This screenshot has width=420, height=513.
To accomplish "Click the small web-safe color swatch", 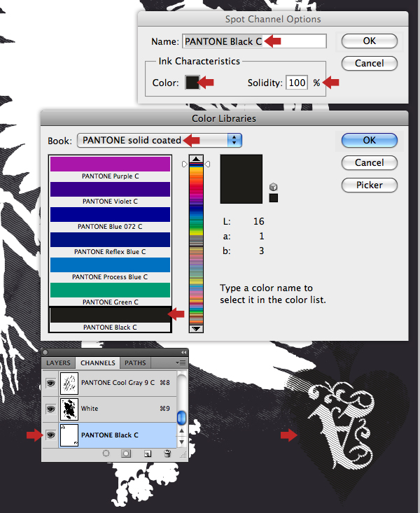I will pyautogui.click(x=273, y=198).
